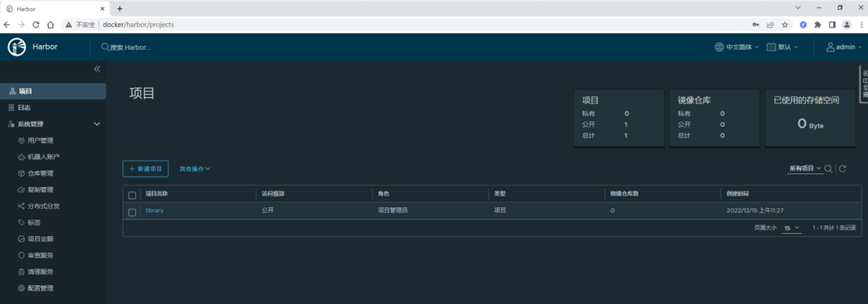The width and height of the screenshot is (868, 304).
Task: Click the 项目管理员 role cell
Action: [392, 210]
